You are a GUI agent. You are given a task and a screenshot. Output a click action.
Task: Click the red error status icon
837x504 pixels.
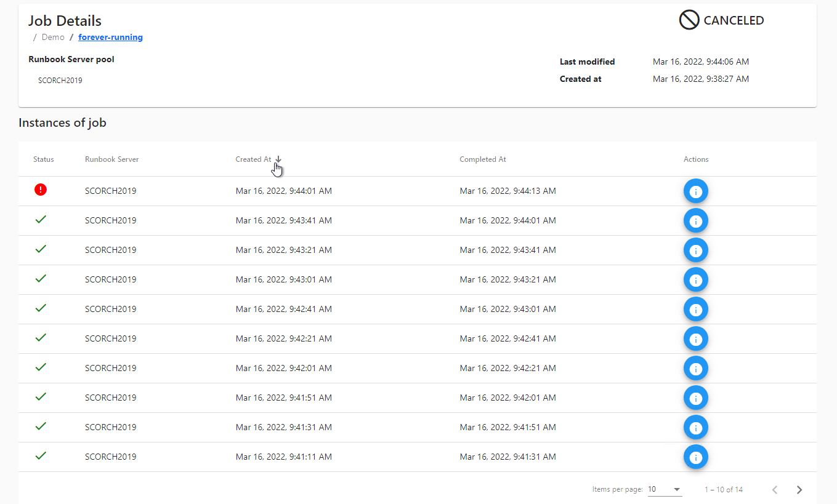[41, 190]
